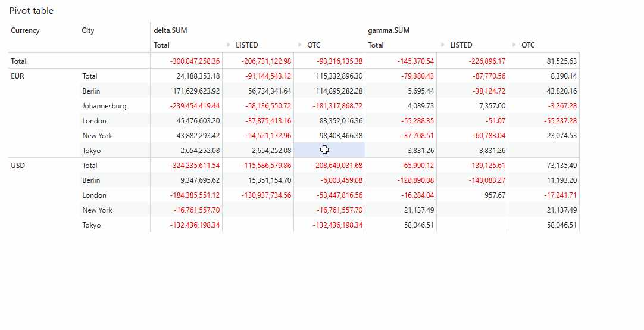Click the cell showing -17,241.71

pyautogui.click(x=544, y=195)
